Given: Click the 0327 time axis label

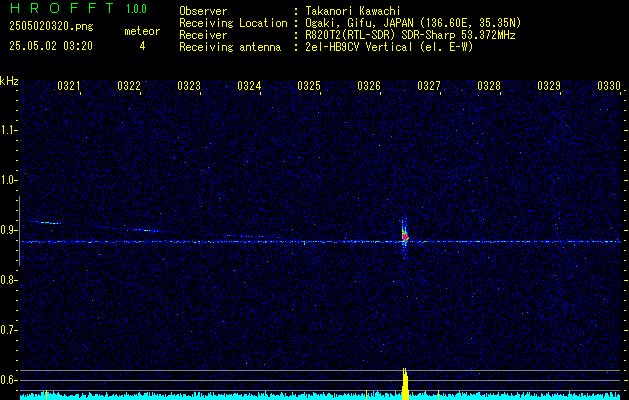Looking at the screenshot, I should coord(428,86).
